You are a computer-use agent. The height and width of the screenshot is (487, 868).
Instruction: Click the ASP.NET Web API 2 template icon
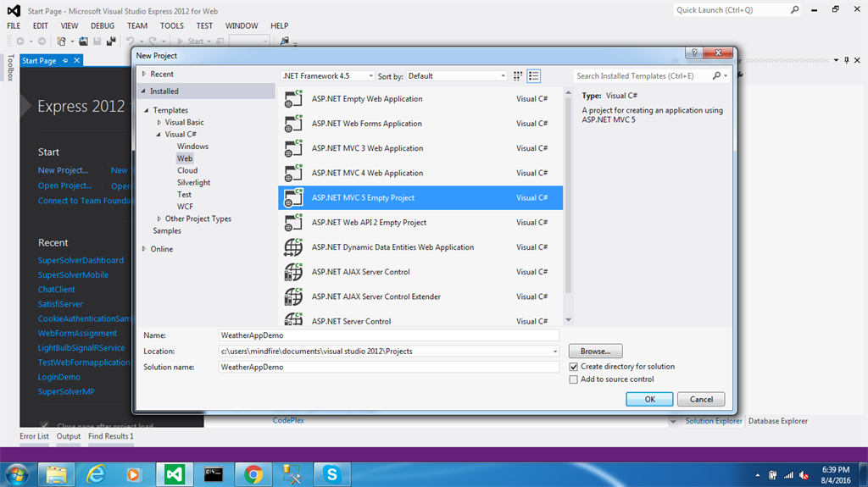(293, 223)
